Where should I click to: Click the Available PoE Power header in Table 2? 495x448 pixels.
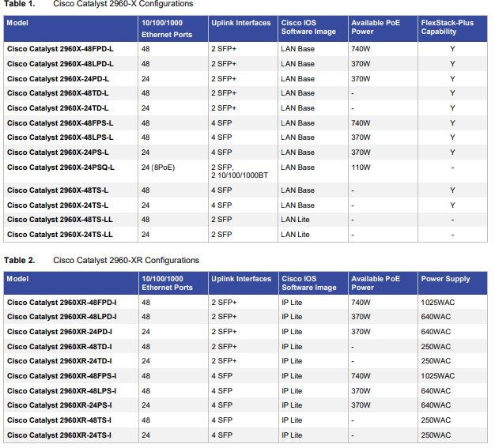coord(376,284)
